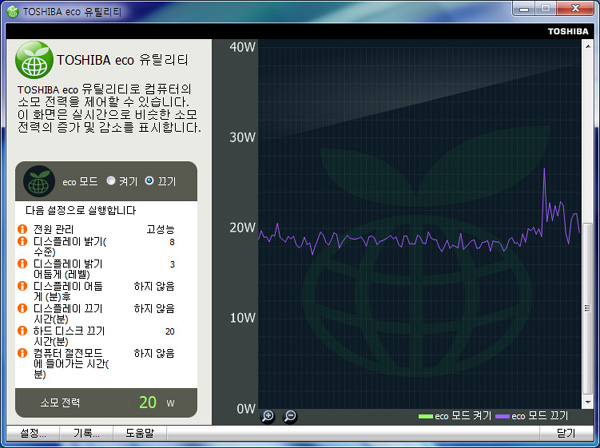This screenshot has height=448, width=600.
Task: Click the 다음 설정으로 실행합니다 heading
Action: point(80,210)
